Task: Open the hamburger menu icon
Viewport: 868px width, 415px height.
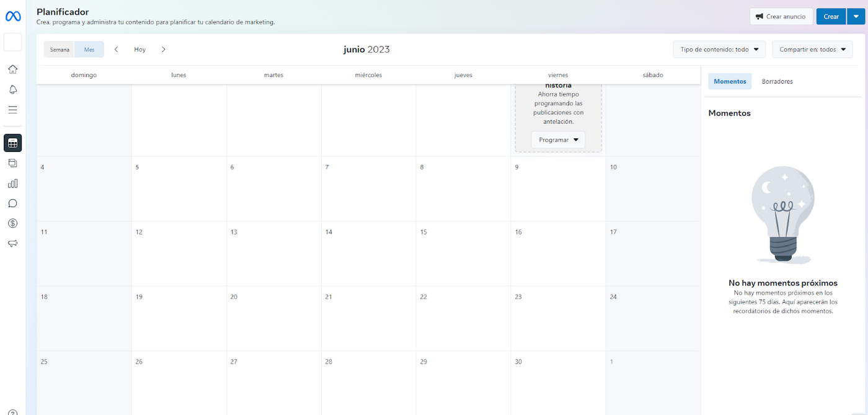Action: [x=12, y=110]
